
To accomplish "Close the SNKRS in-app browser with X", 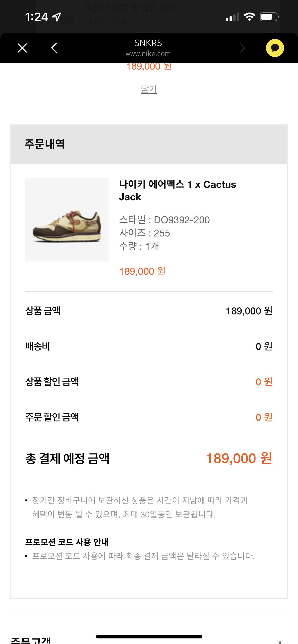I will pyautogui.click(x=22, y=48).
